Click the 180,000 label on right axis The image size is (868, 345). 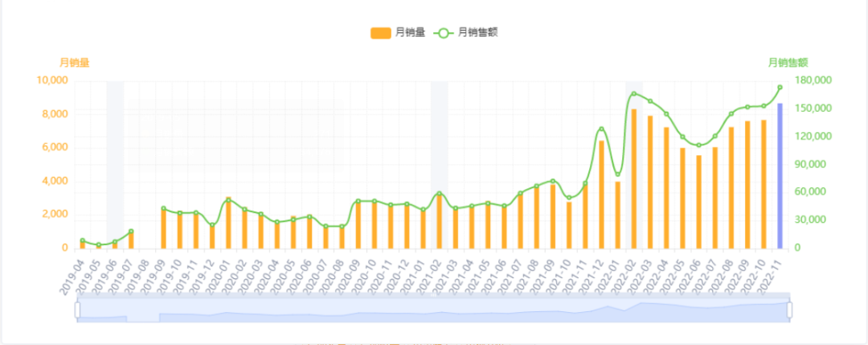tap(813, 81)
